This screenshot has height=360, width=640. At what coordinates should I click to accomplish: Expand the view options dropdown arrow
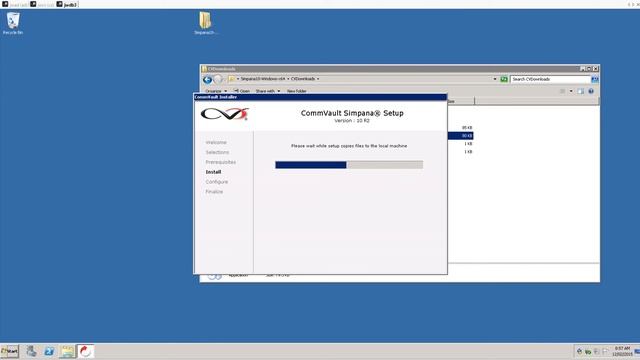[x=571, y=91]
